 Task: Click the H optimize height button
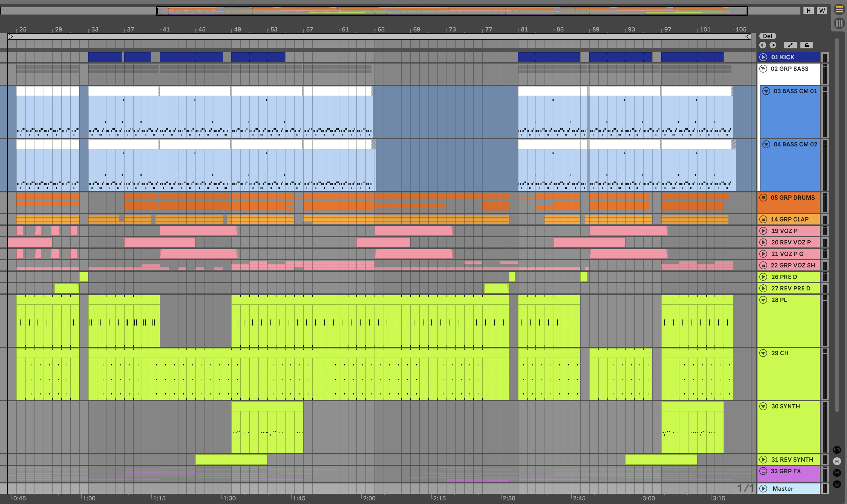[x=808, y=11]
